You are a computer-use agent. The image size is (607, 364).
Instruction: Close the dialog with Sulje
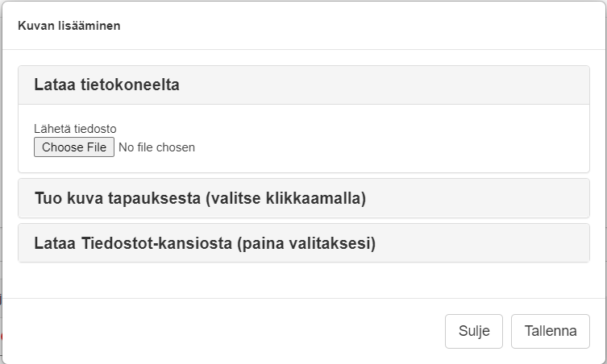pyautogui.click(x=473, y=331)
